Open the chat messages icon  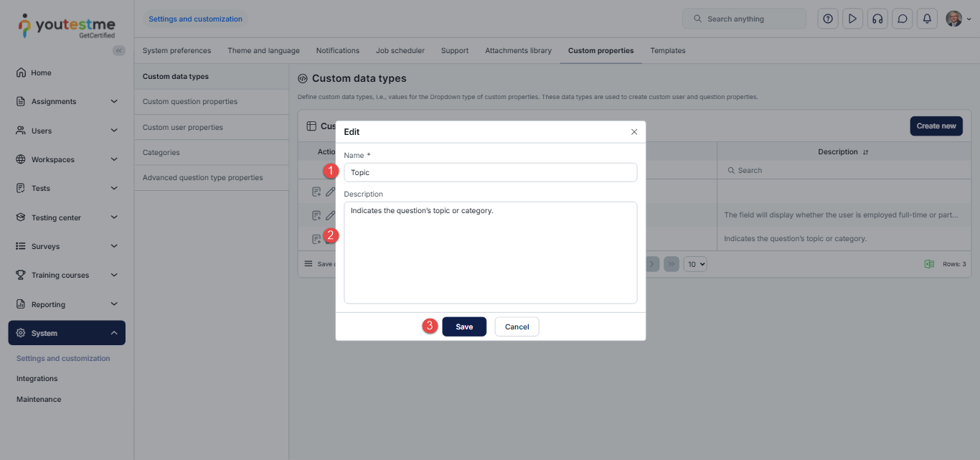pyautogui.click(x=903, y=19)
